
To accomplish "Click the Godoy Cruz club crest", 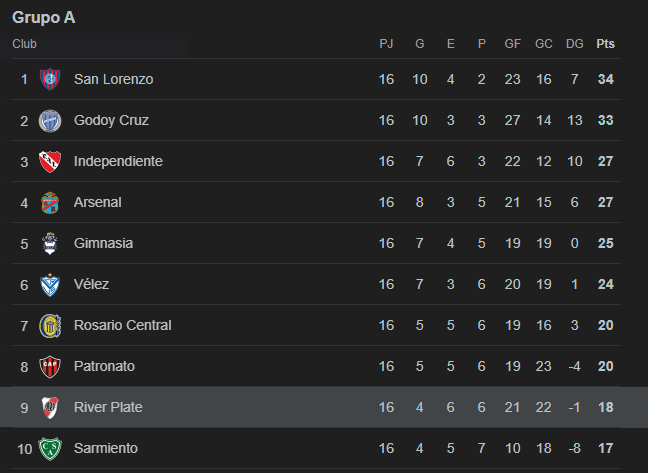I will coord(50,121).
